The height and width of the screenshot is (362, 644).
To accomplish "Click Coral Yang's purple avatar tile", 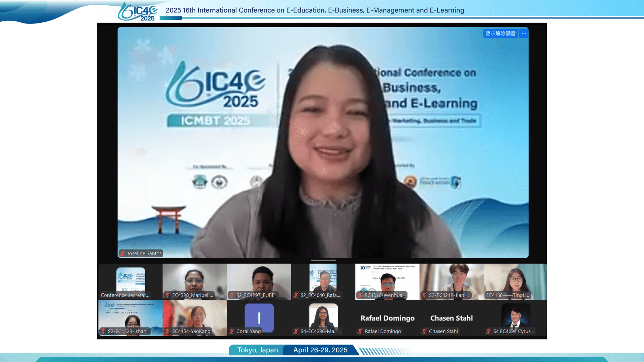I will [259, 317].
